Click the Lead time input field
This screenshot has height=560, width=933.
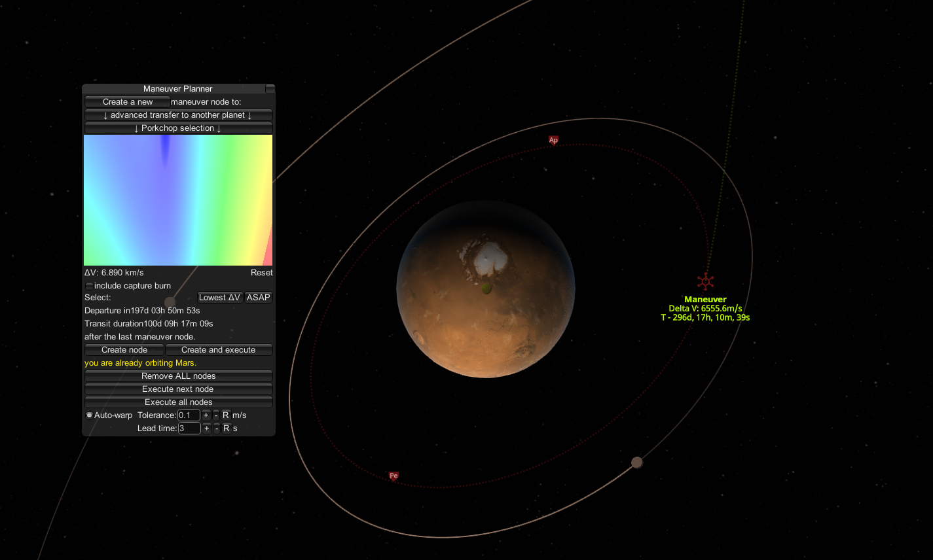pyautogui.click(x=189, y=429)
